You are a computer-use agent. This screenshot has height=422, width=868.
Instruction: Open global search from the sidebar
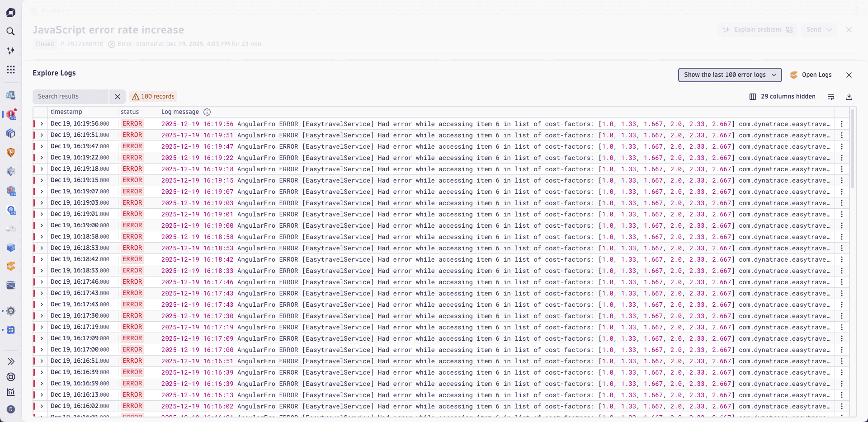pos(11,32)
